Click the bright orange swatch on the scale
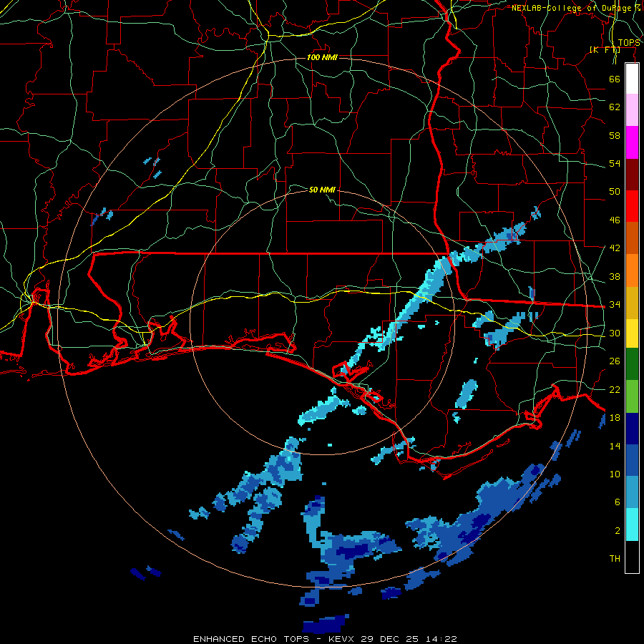644x644 pixels. point(632,270)
